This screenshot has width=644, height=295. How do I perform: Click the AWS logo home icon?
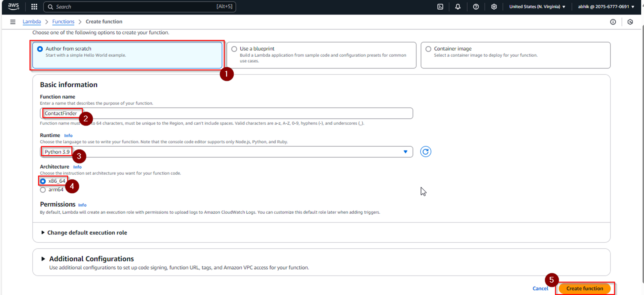point(13,6)
